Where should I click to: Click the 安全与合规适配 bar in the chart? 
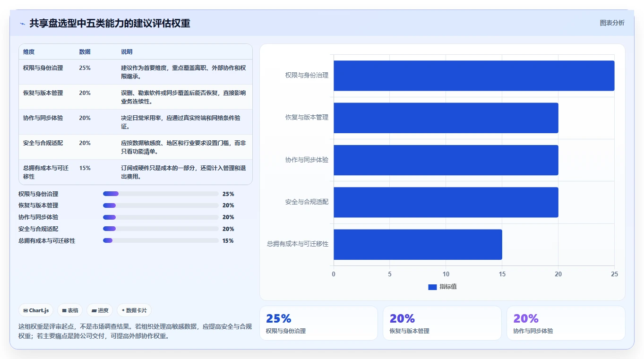(x=446, y=202)
